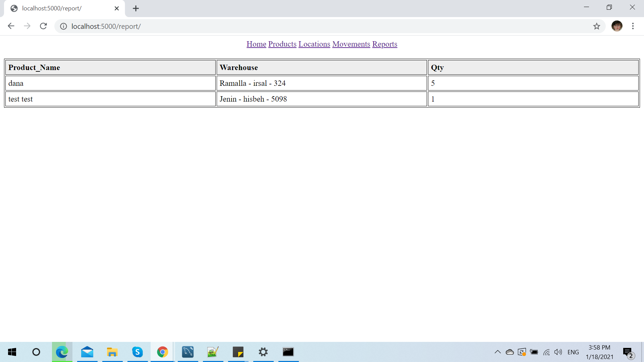
Task: Open the Movements page link
Action: (351, 44)
